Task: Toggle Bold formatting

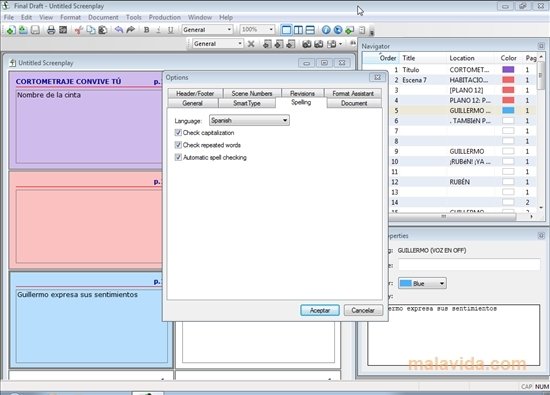Action: (147, 30)
